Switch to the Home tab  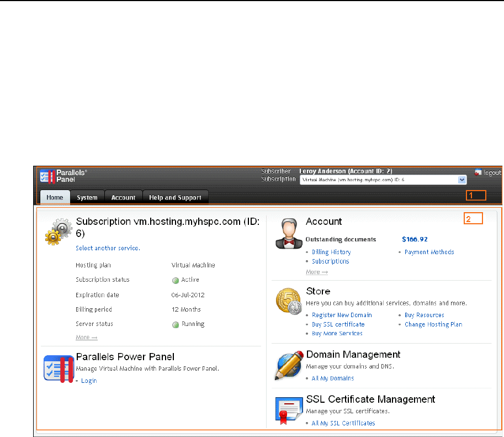point(55,197)
